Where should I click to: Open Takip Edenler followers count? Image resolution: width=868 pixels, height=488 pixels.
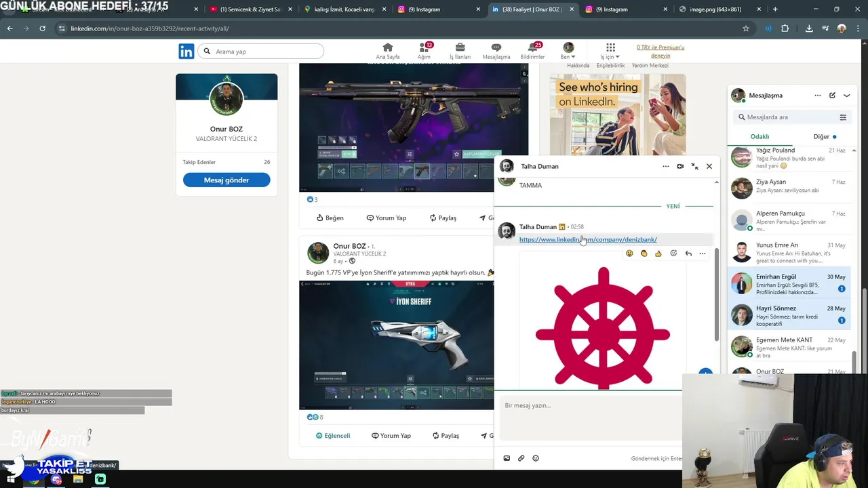tap(226, 162)
